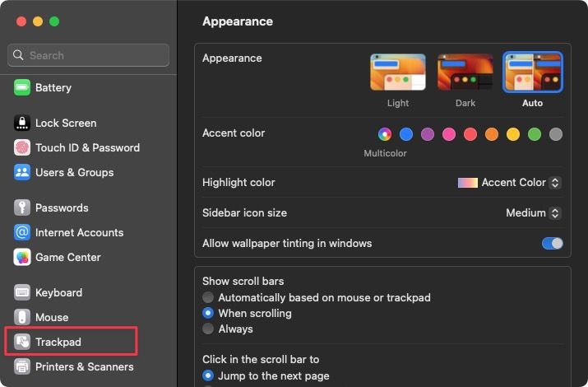Click the Users & Groups icon
Viewport: 588px width, 387px height.
pyautogui.click(x=22, y=172)
